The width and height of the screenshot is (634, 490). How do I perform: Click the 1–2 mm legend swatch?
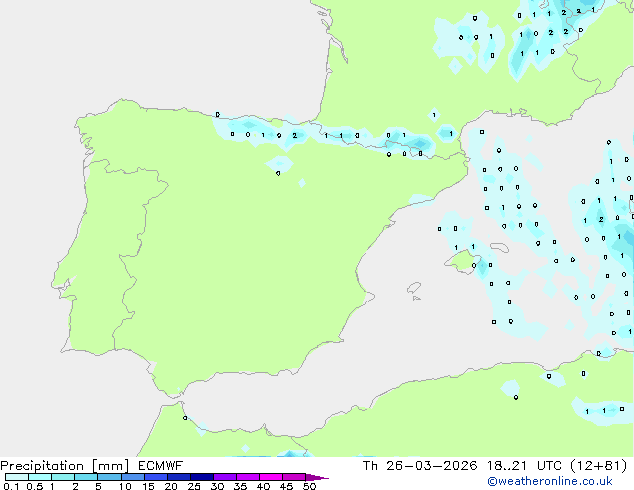point(63,477)
